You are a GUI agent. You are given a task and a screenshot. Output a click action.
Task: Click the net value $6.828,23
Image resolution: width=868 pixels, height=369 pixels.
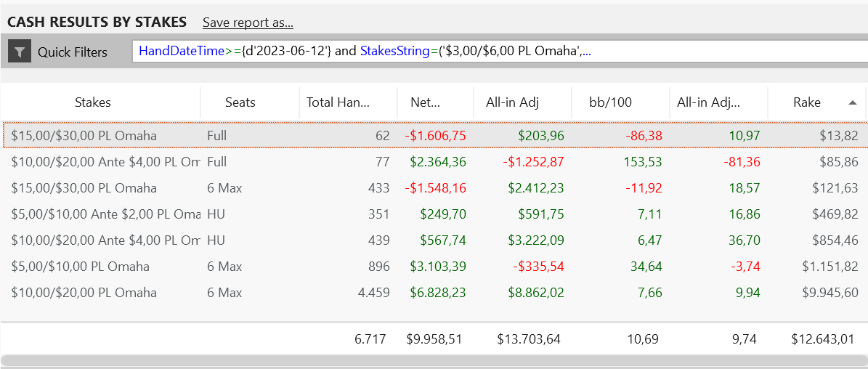coord(438,293)
